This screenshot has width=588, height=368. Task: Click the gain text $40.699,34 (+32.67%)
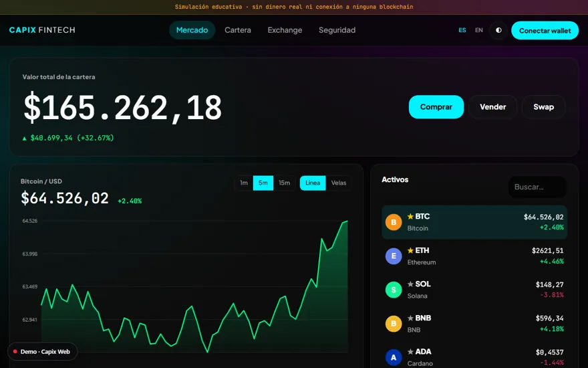(x=68, y=138)
